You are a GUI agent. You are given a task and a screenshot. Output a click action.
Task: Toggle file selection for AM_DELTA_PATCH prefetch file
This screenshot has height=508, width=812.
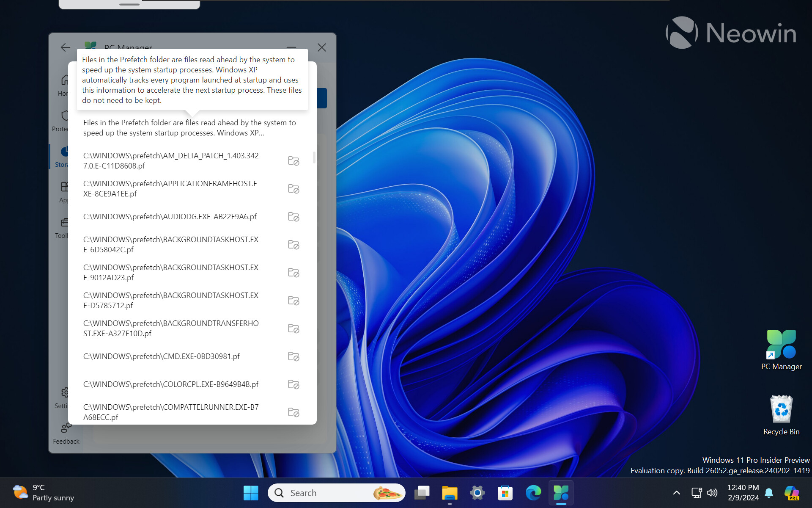point(294,161)
